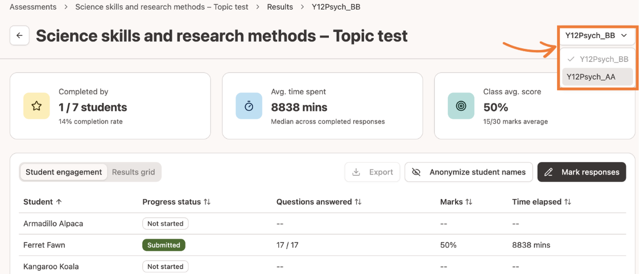Click the 15/30 marks average text

point(515,122)
